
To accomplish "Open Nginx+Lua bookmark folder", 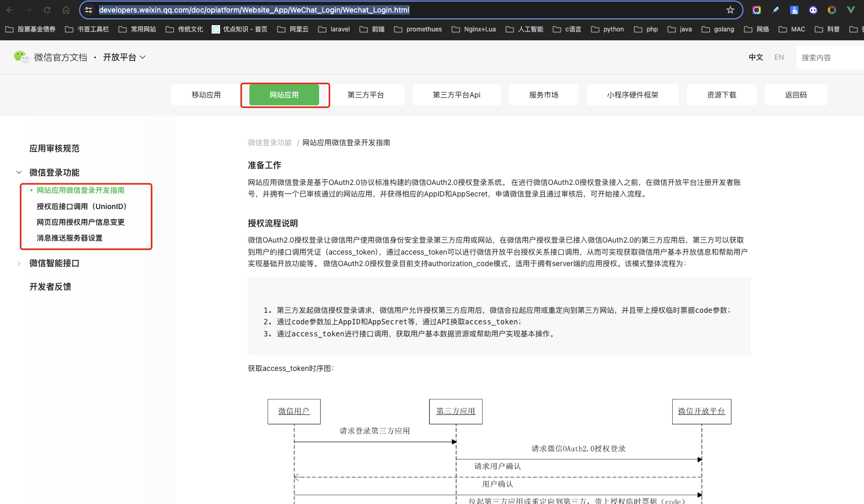I will (x=474, y=29).
